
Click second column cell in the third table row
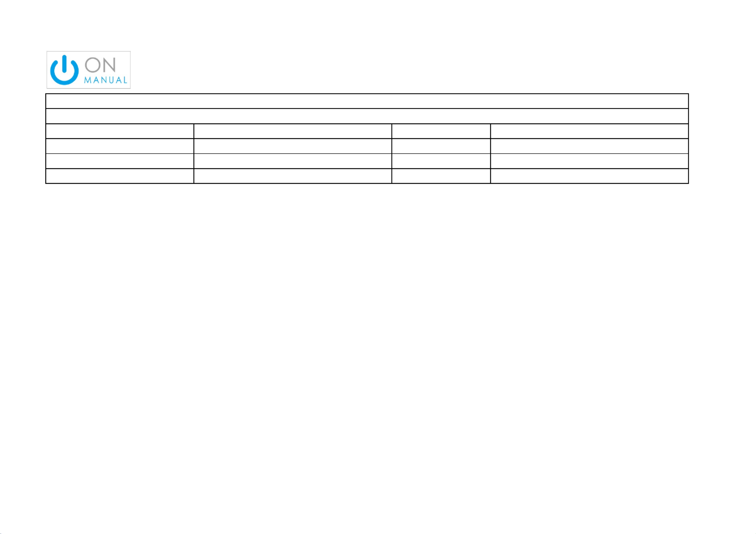293,131
